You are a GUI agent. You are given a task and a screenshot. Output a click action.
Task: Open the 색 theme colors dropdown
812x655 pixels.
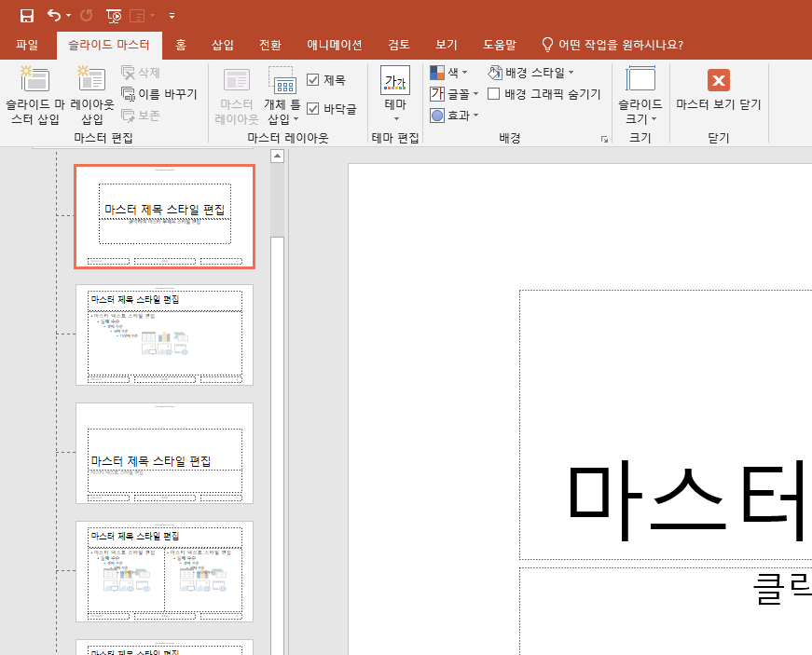(448, 73)
